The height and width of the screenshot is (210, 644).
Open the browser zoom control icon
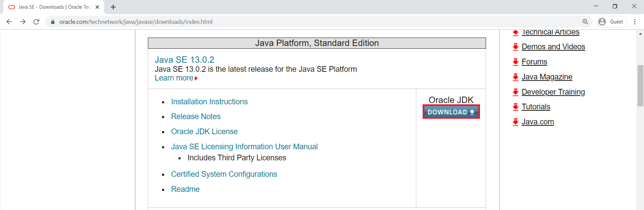585,22
